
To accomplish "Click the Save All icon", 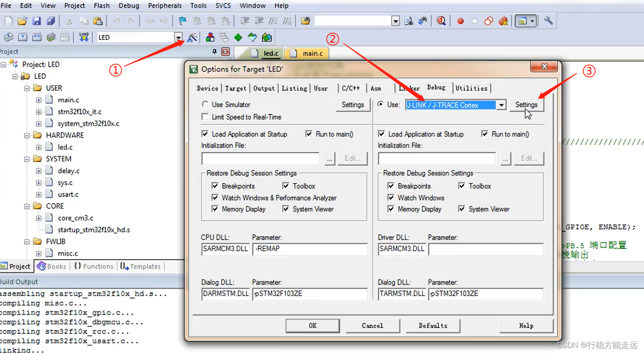I will pyautogui.click(x=51, y=21).
